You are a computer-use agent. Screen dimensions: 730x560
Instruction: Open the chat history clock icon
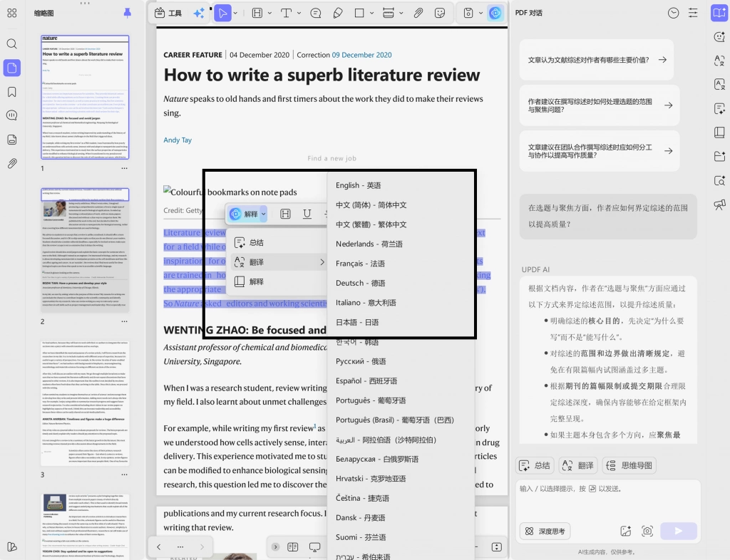coord(673,13)
